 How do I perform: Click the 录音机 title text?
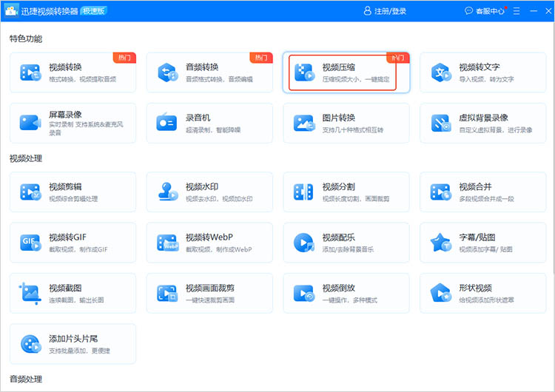(x=198, y=118)
